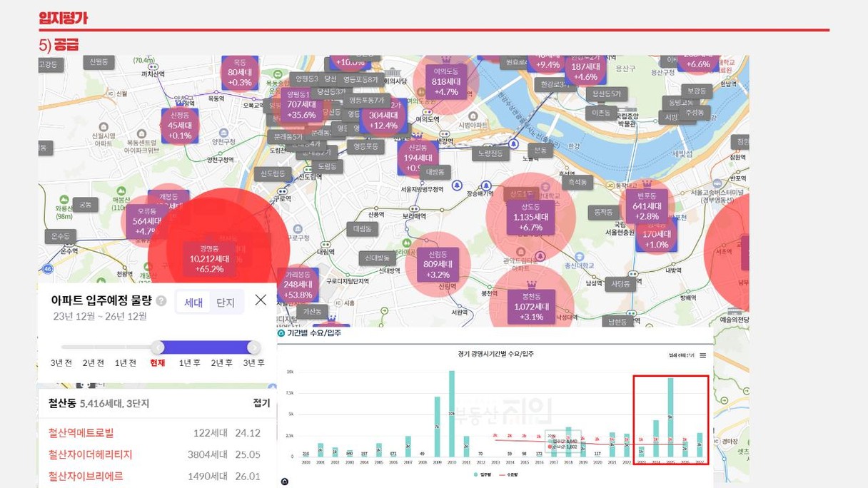Open the 철산역메트로빌 complex link

[x=81, y=433]
